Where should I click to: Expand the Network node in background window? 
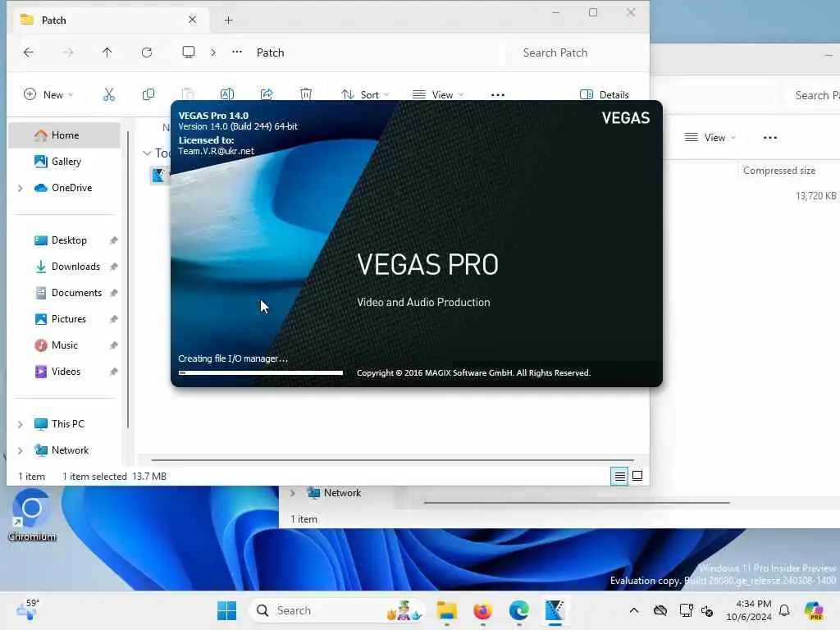click(293, 493)
